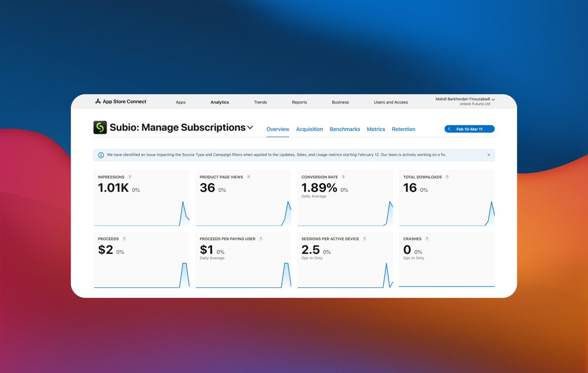Click the Impressions sparkline chart
This screenshot has height=373, width=588.
(141, 213)
